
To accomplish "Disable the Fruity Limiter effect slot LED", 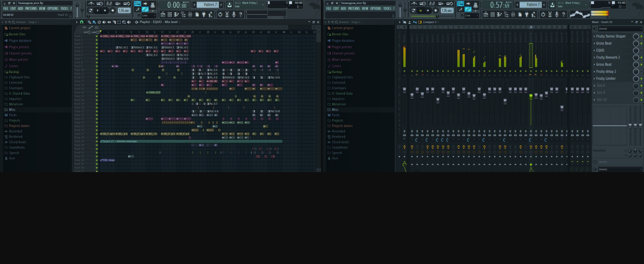I will [641, 79].
